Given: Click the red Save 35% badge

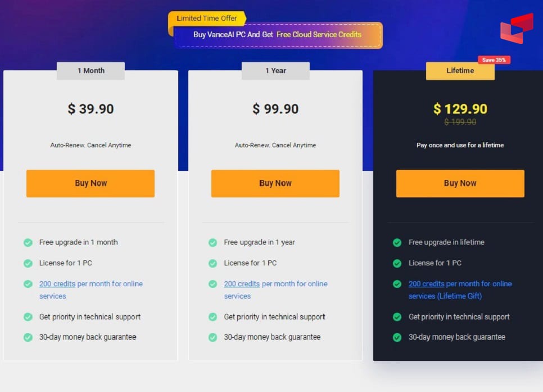Looking at the screenshot, I should [494, 60].
